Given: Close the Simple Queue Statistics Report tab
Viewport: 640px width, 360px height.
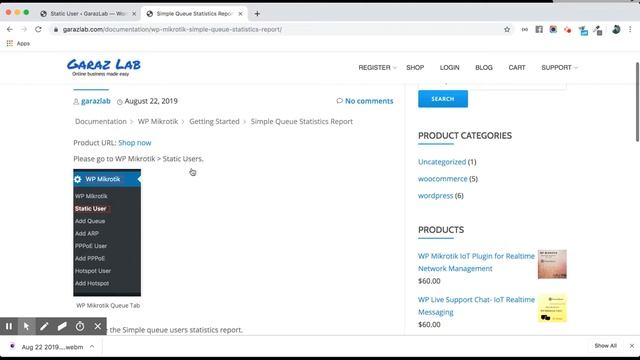Looking at the screenshot, I should 240,13.
